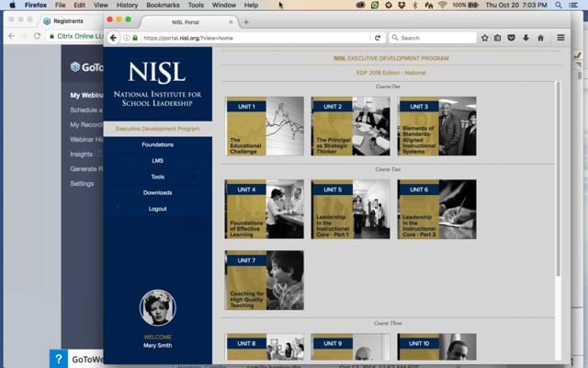Screen dimensions: 588x368
Task: Open the View menu
Action: [x=100, y=5]
